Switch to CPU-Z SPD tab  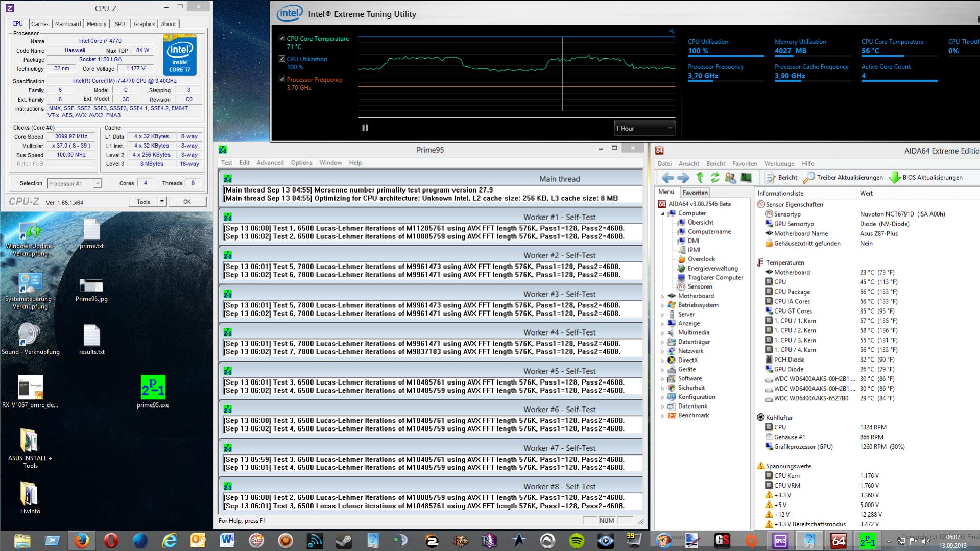120,24
